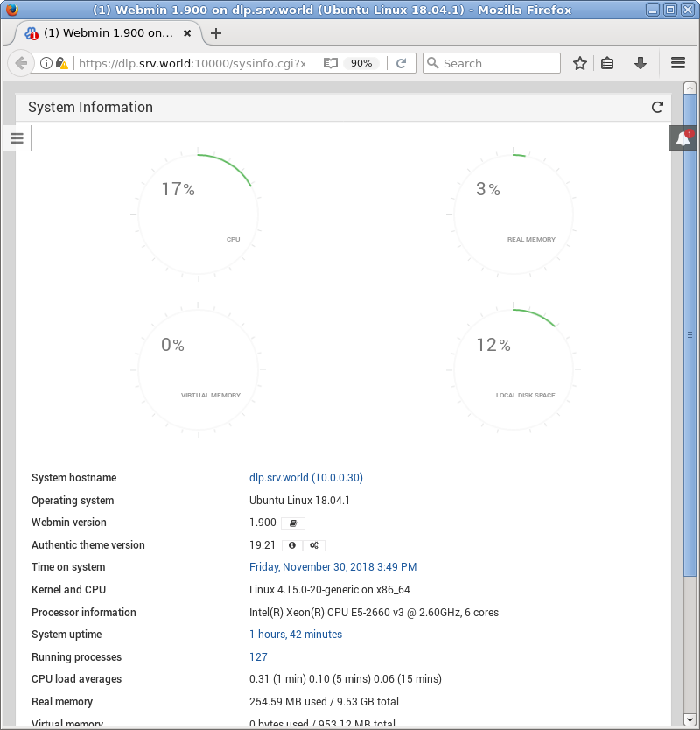Click the Local Disk Space 12% gauge
700x730 pixels.
[x=514, y=370]
